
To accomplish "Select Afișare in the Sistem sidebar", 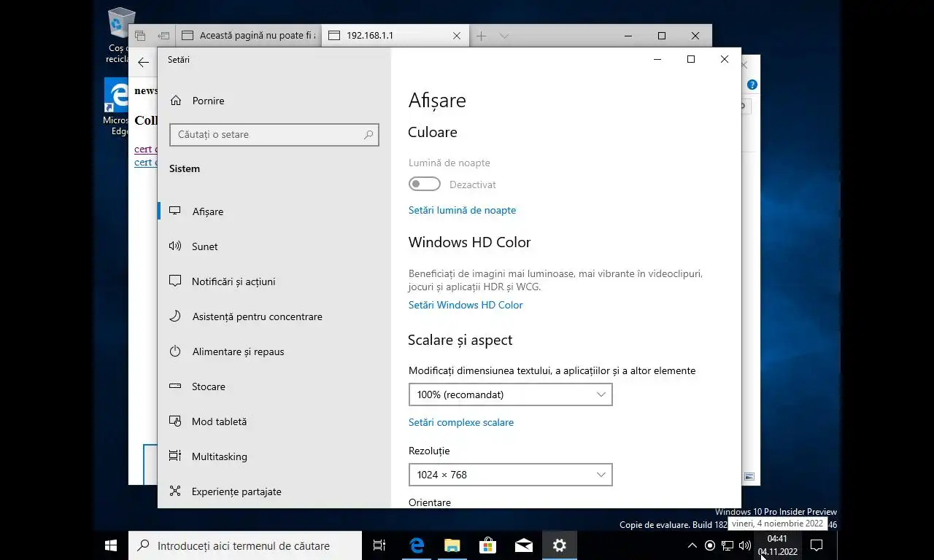I will tap(274, 211).
